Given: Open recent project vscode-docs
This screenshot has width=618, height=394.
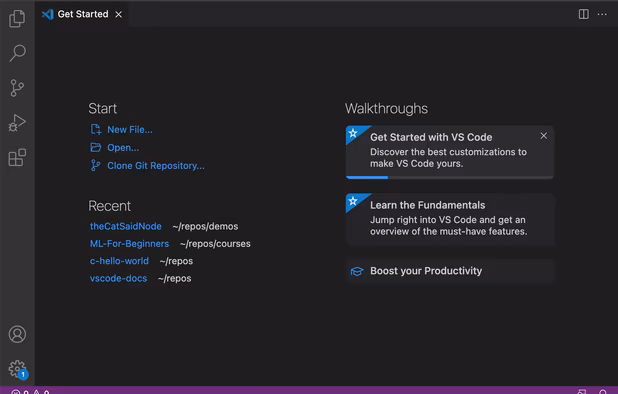Looking at the screenshot, I should coord(118,278).
